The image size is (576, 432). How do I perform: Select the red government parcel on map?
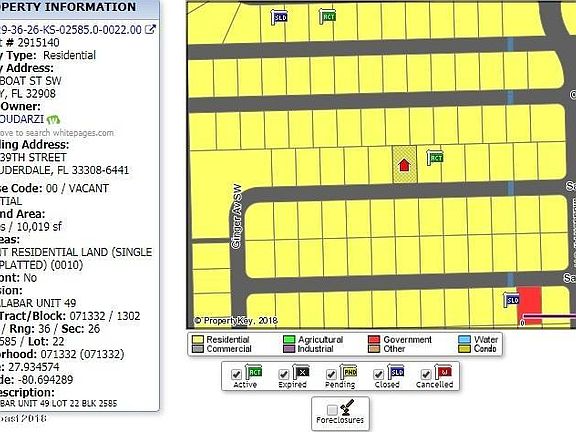pyautogui.click(x=529, y=305)
